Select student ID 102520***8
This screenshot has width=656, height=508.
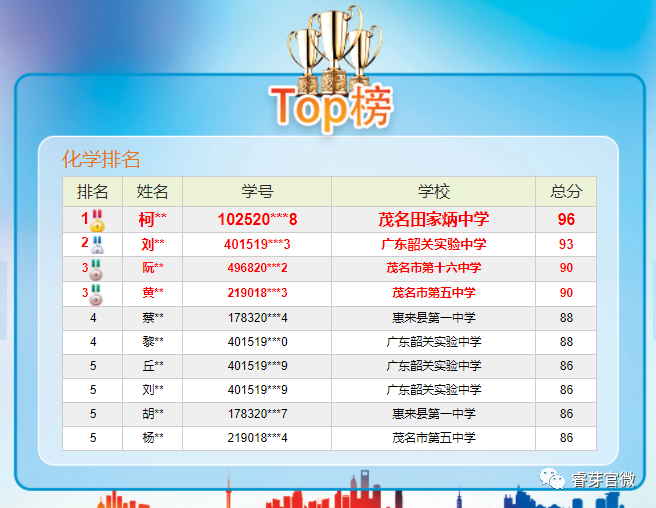(257, 219)
